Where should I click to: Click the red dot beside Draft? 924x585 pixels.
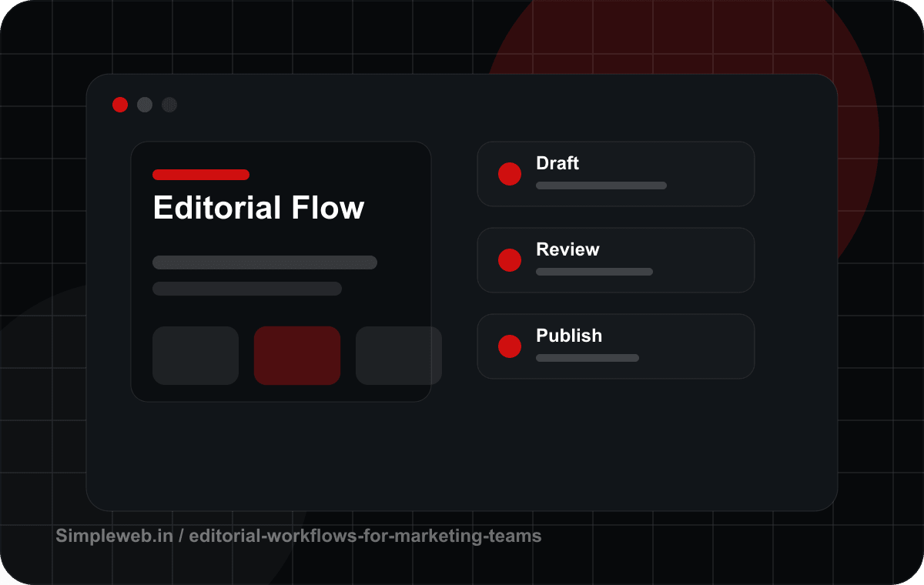(510, 174)
